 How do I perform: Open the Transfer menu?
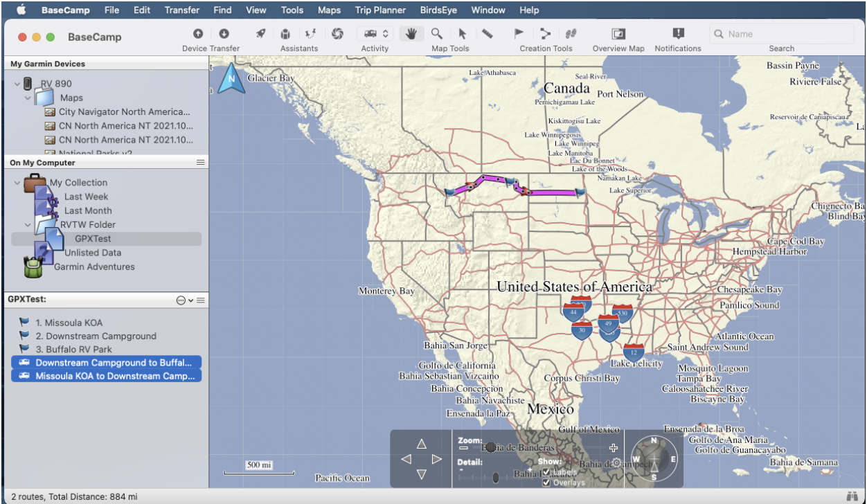tap(182, 10)
